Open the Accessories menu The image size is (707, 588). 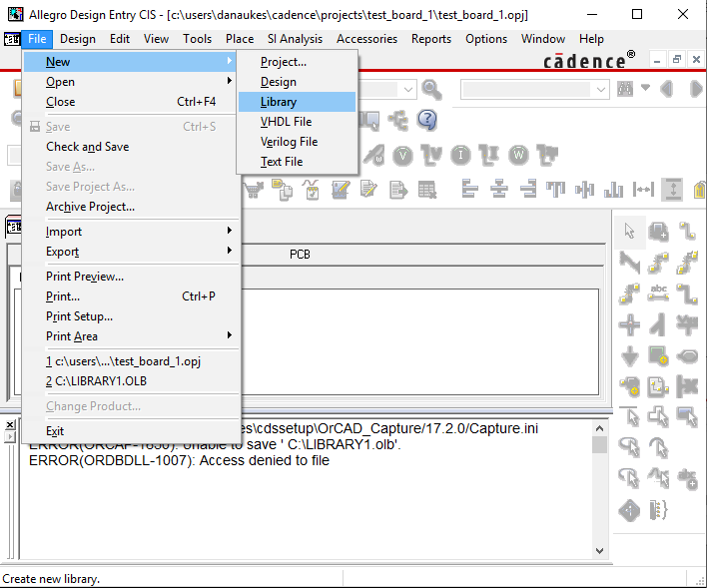coord(366,39)
